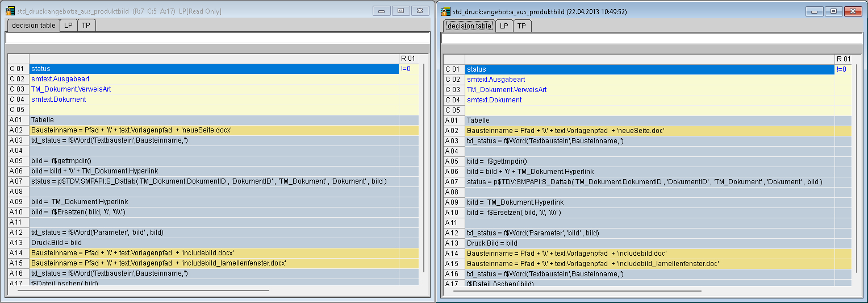The width and height of the screenshot is (868, 303).
Task: Select the f$Ersetzen line in left window
Action: [214, 212]
